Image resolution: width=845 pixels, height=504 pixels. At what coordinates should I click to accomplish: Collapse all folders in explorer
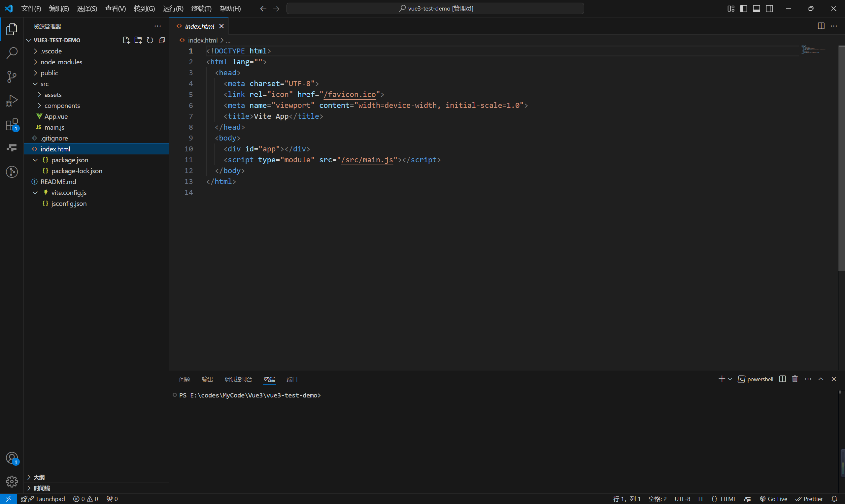(162, 40)
